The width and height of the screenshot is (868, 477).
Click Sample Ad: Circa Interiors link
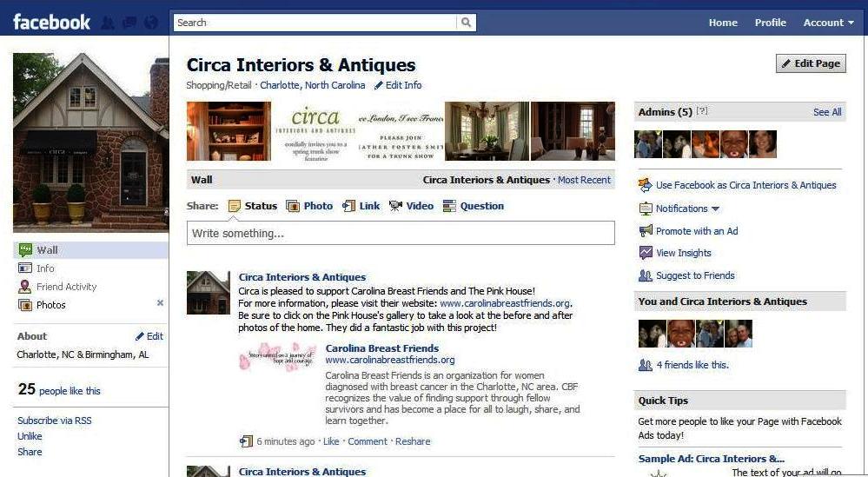point(712,459)
